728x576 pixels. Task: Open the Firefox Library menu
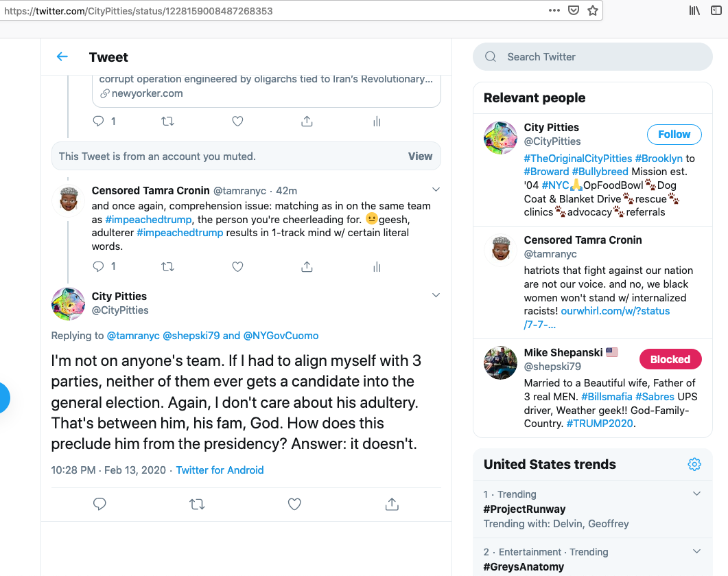694,11
